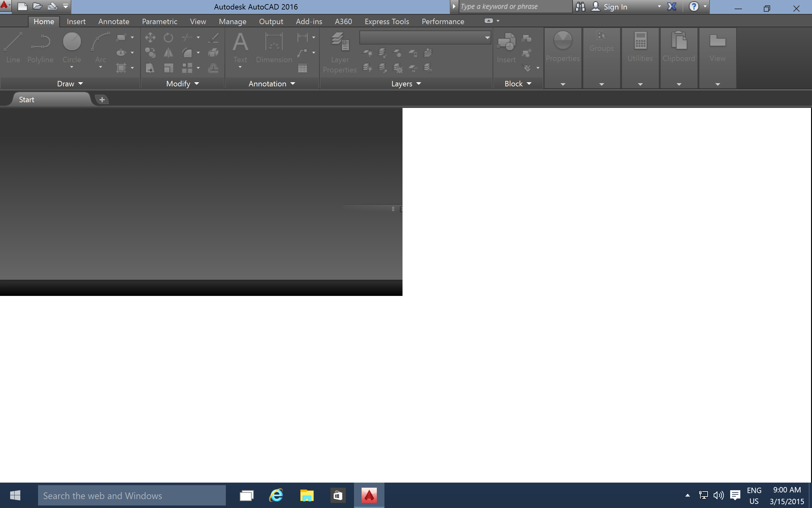Open the volume control in system tray
Image resolution: width=812 pixels, height=508 pixels.
[x=718, y=495]
